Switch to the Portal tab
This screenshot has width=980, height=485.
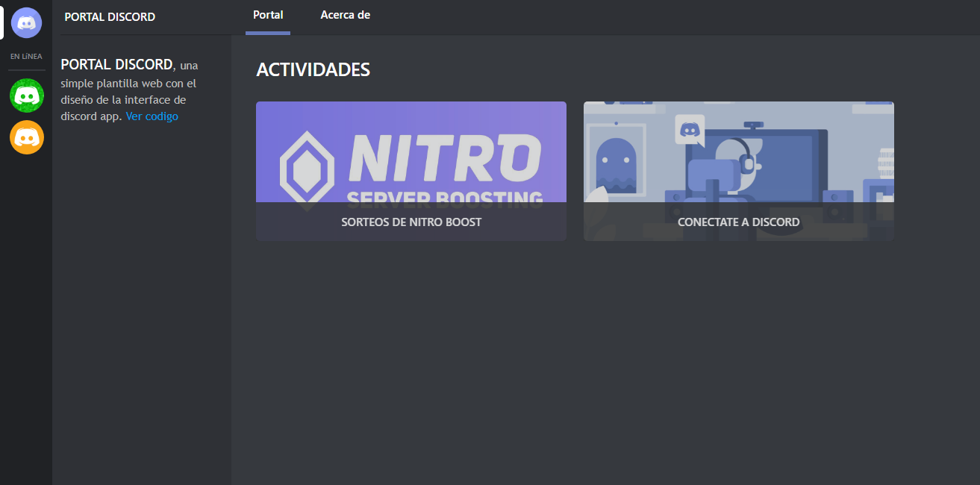[x=268, y=16]
